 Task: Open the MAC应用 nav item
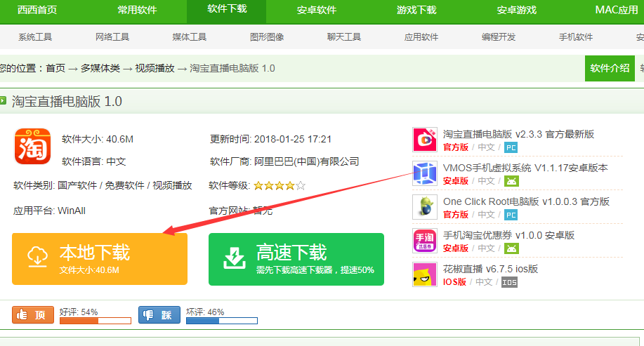click(x=617, y=10)
